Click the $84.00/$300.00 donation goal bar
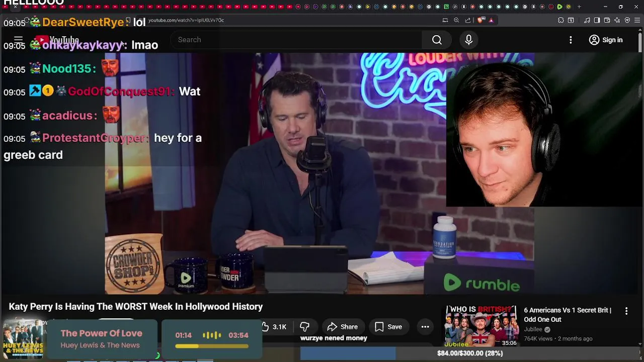 (x=470, y=353)
